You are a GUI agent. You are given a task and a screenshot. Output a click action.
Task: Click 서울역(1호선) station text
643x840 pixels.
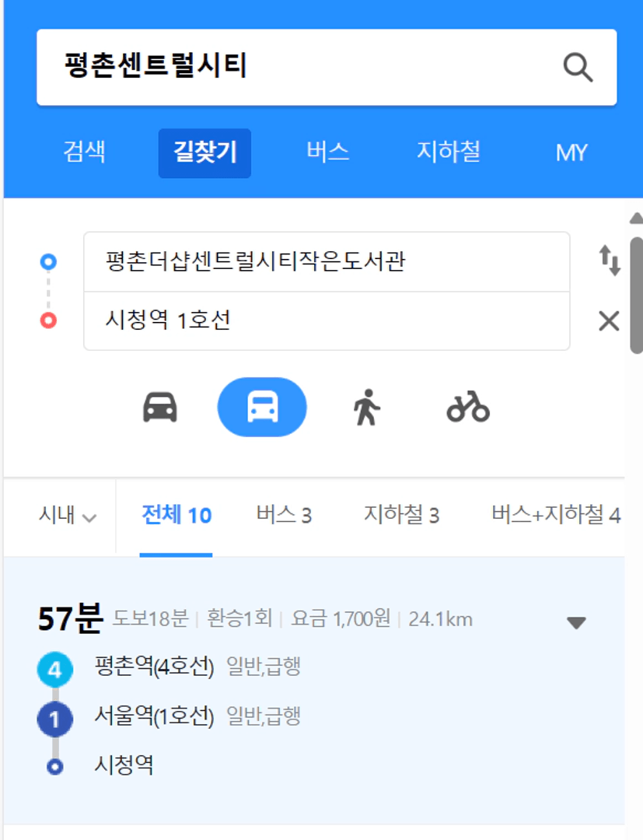[x=154, y=716]
